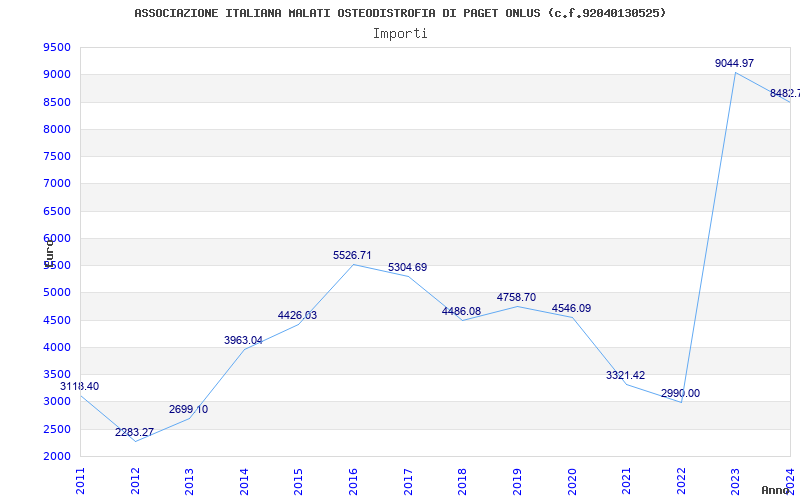The image size is (800, 500).
Task: Click the 2020 x-axis year label
Action: point(572,481)
